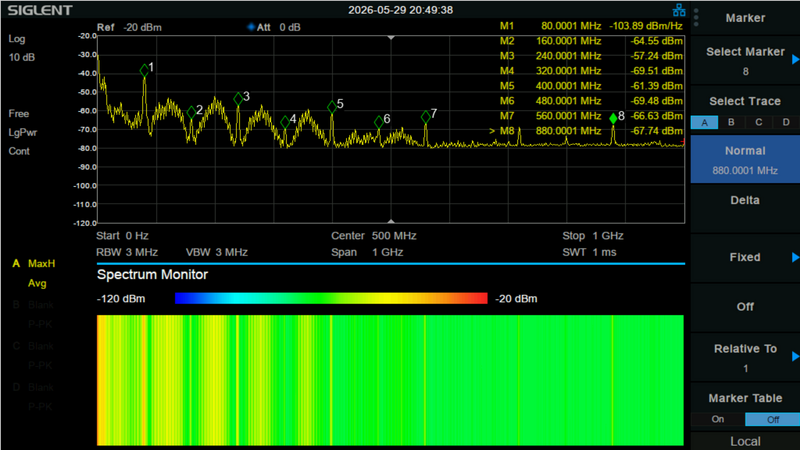Viewport: 800px width, 450px height.
Task: Select marker 1 diamond on the trace
Action: pyautogui.click(x=144, y=70)
